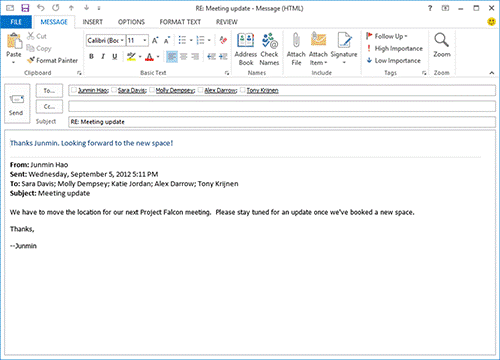Open the Address Book
Screen dimensions: 500x360
click(246, 49)
